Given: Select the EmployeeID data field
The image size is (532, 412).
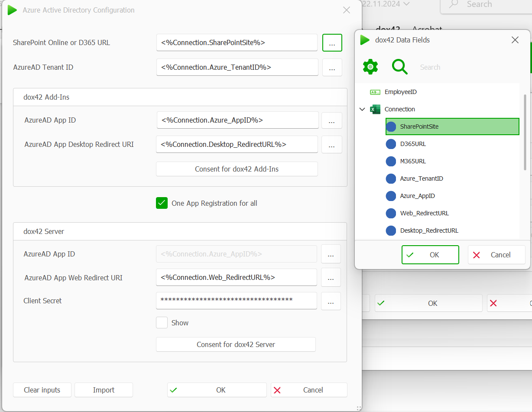Looking at the screenshot, I should click(x=401, y=92).
